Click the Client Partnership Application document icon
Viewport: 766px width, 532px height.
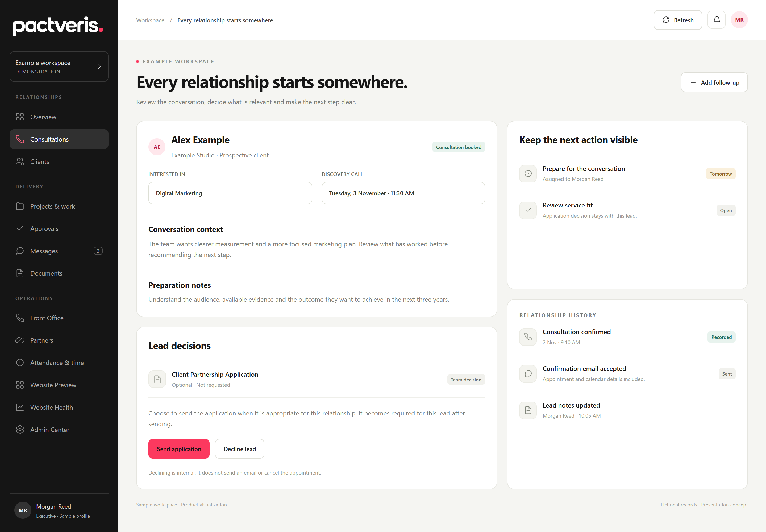click(157, 379)
